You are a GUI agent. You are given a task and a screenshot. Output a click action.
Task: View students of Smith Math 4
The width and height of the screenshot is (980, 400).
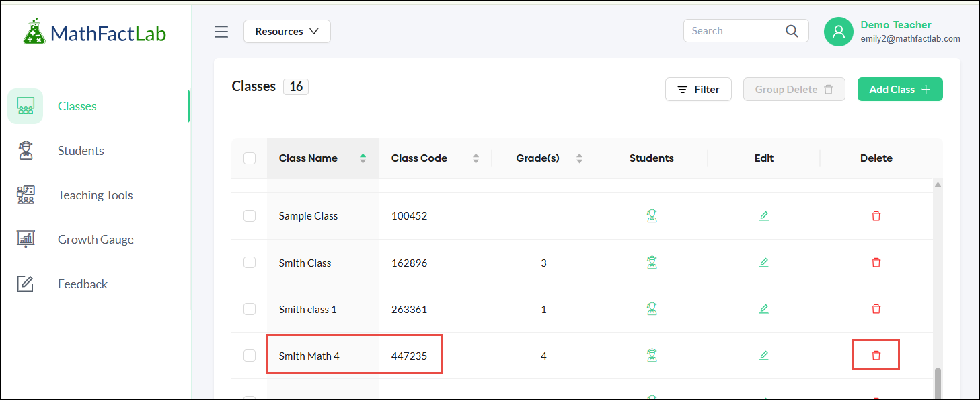(x=651, y=355)
